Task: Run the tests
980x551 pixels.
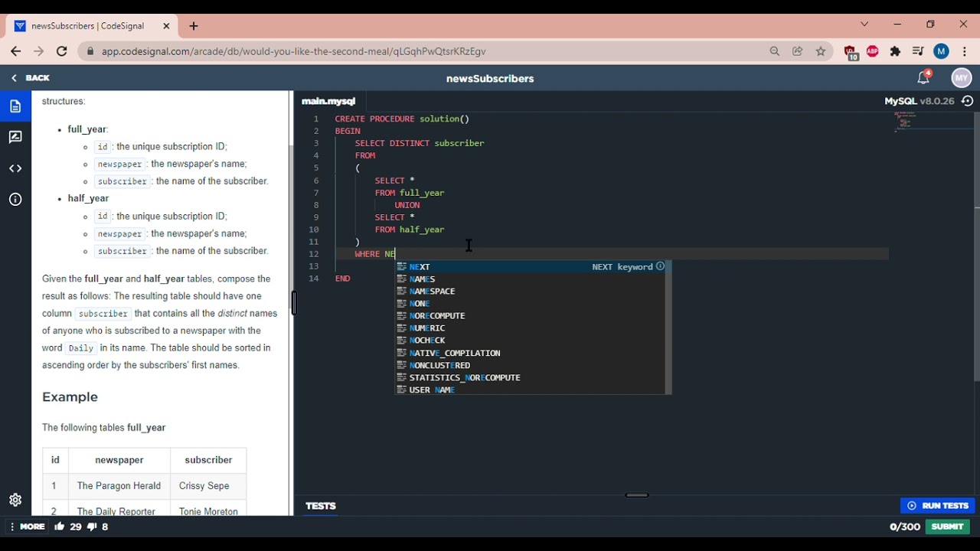Action: point(938,506)
